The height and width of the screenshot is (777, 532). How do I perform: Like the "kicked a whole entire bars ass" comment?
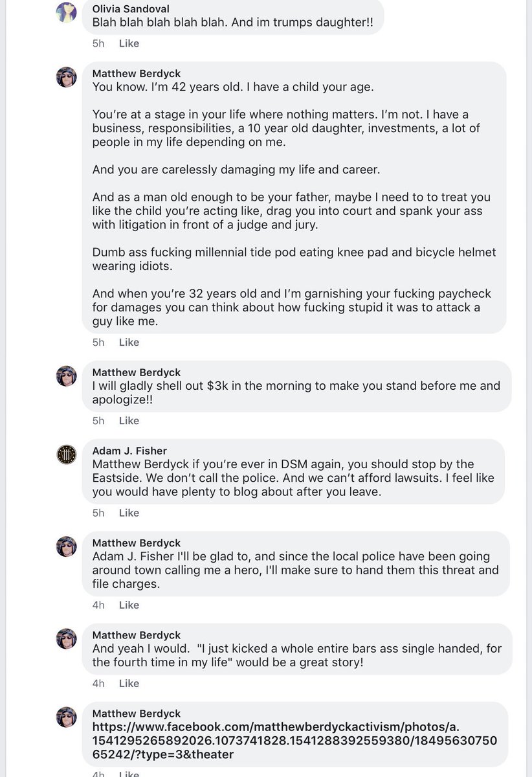coord(129,683)
